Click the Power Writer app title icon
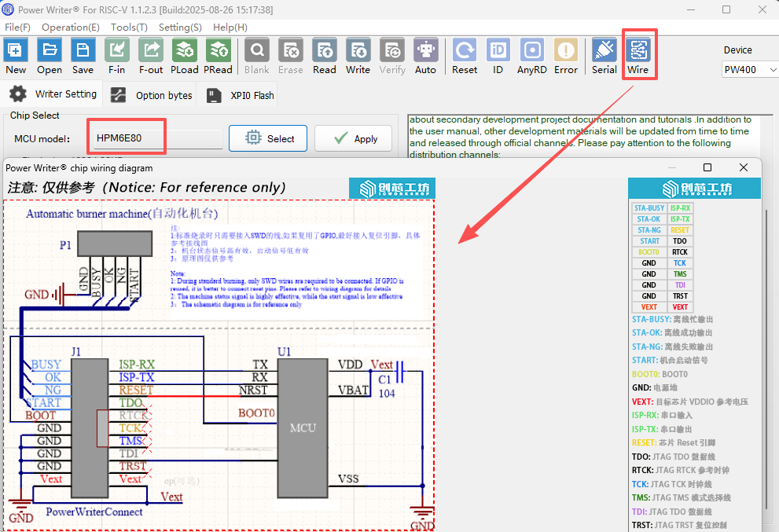779x532 pixels. coord(8,9)
